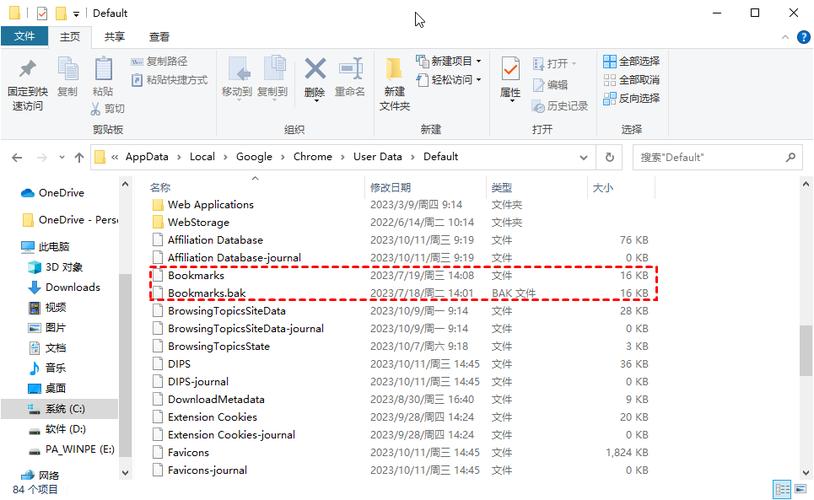Screen dimensions: 814x500
Task: Switch to the Share ribbon tab
Action: [x=114, y=36]
